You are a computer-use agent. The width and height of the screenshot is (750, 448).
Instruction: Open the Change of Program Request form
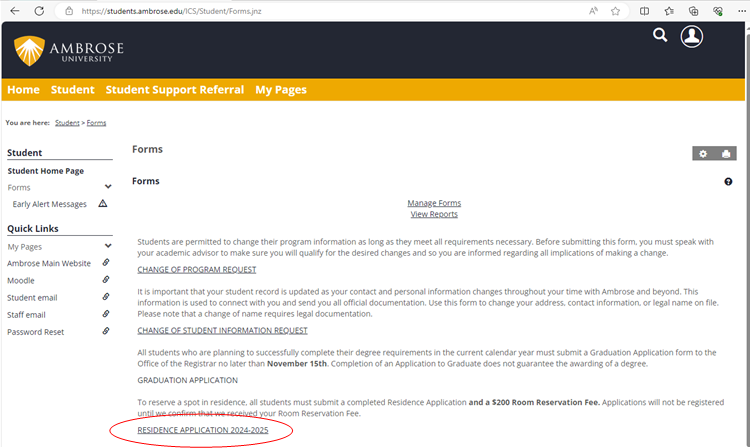click(196, 270)
